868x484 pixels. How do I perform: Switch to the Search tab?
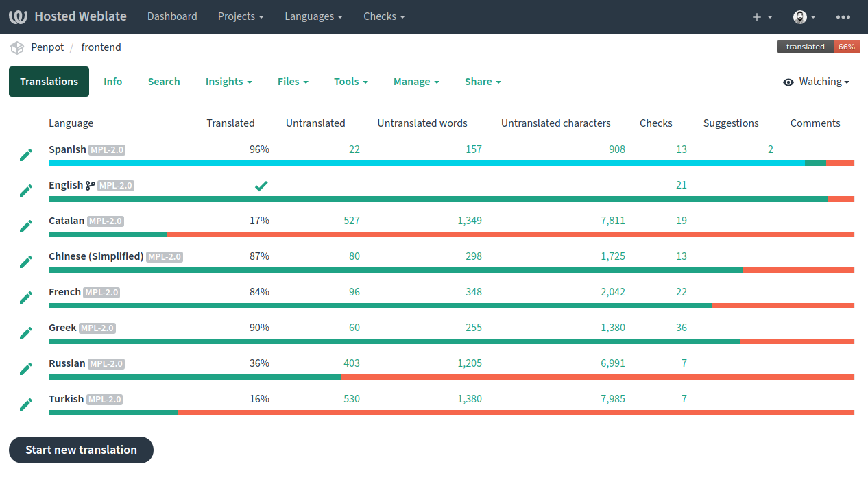coord(164,82)
